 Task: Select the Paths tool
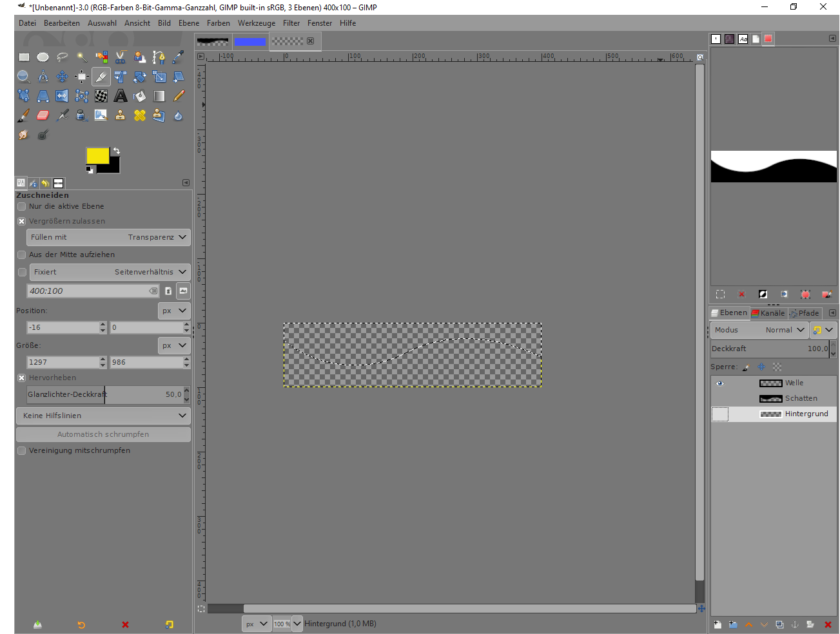[x=159, y=57]
